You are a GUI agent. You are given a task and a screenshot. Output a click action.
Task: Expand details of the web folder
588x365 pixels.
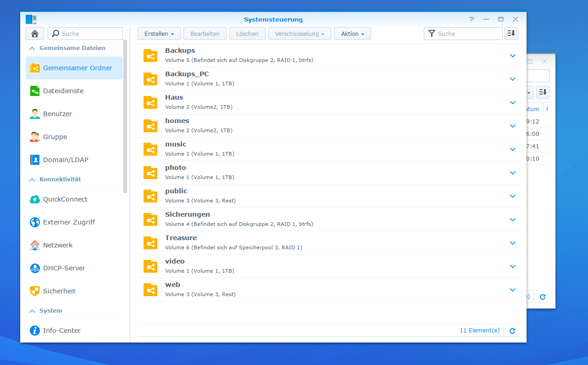point(513,290)
